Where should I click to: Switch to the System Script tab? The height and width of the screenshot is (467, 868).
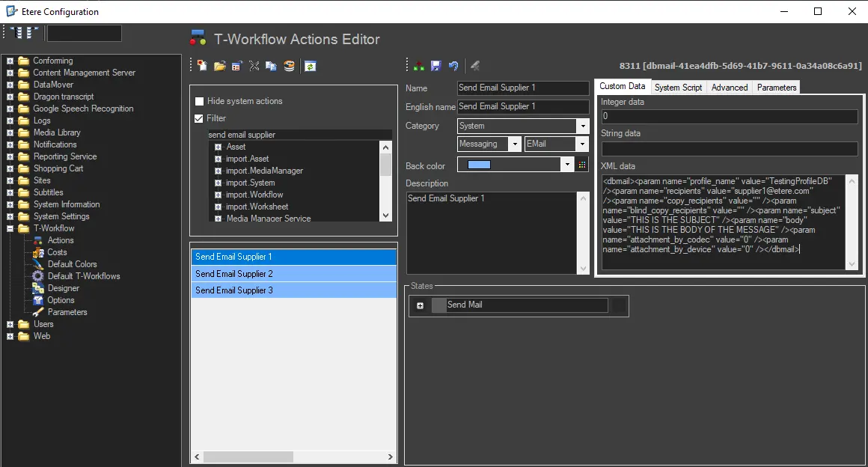pos(678,88)
